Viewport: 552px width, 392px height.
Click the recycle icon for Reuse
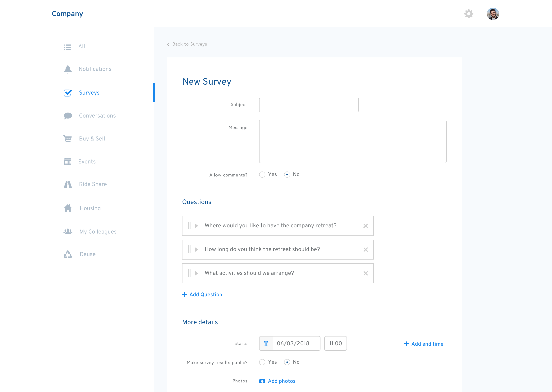coord(68,254)
